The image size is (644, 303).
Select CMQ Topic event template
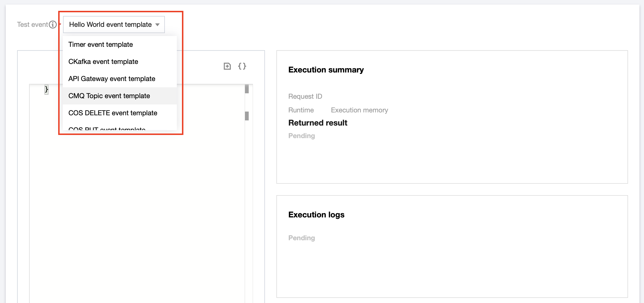pos(109,96)
